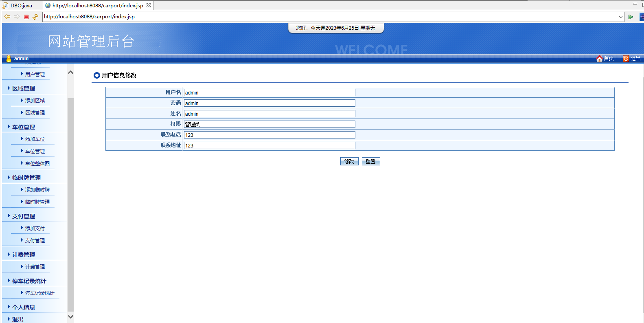
Task: Close the carport/index.jsp browser tab
Action: pyautogui.click(x=149, y=5)
